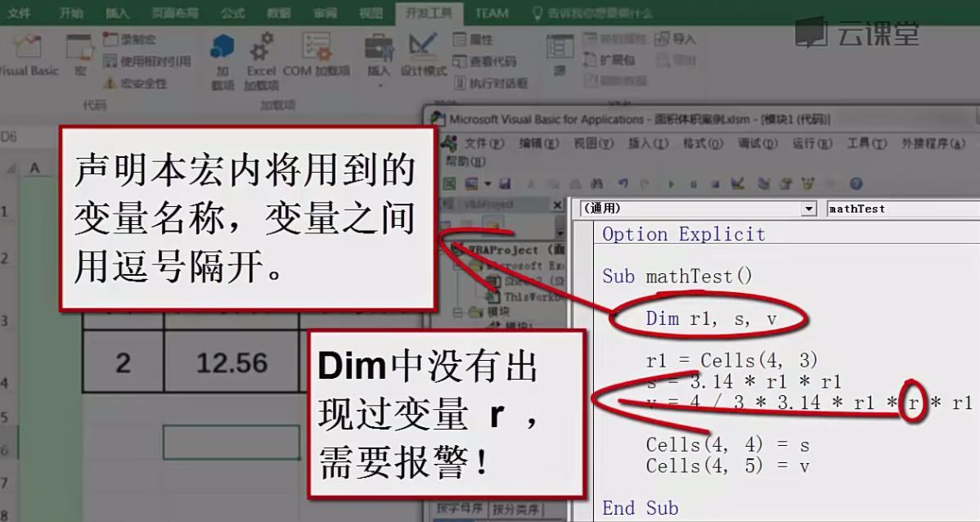Click the Reset stop icon in VBA toolbar

715,184
